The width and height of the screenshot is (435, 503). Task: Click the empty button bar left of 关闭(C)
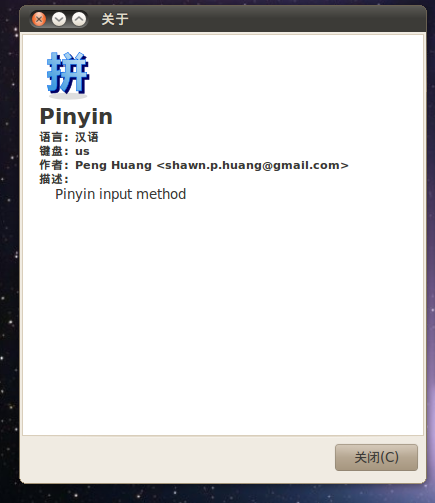[177, 458]
